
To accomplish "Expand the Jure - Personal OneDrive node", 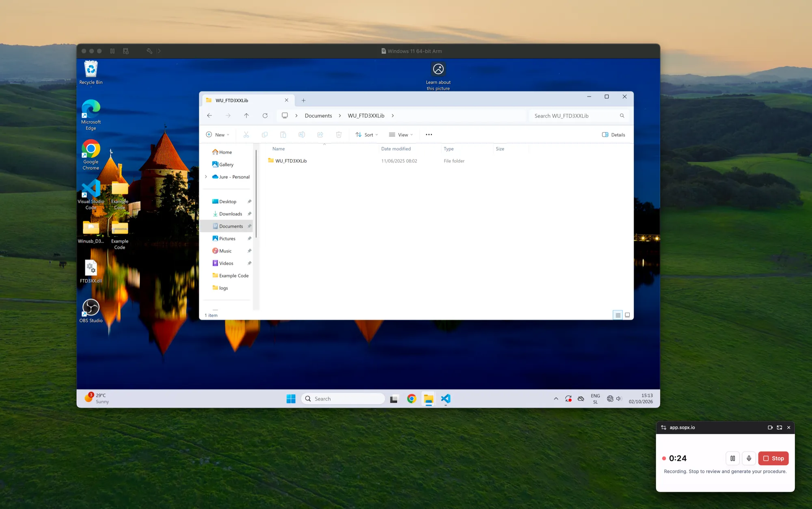I will [206, 177].
